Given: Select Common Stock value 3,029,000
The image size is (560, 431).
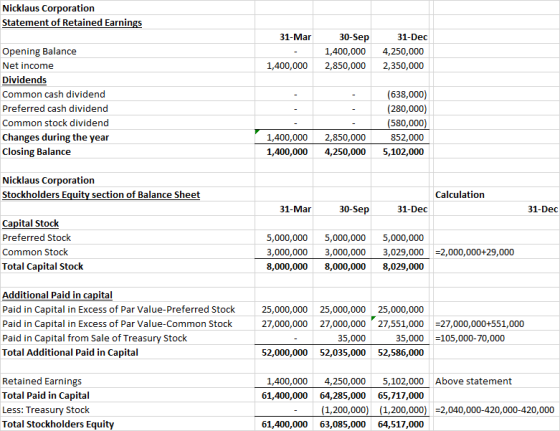Looking at the screenshot, I should tap(403, 252).
